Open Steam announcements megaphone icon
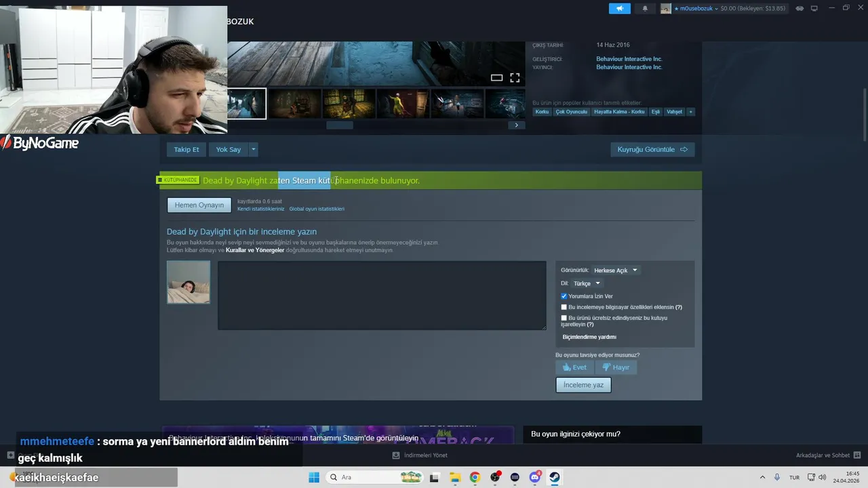The height and width of the screenshot is (488, 868). [619, 8]
